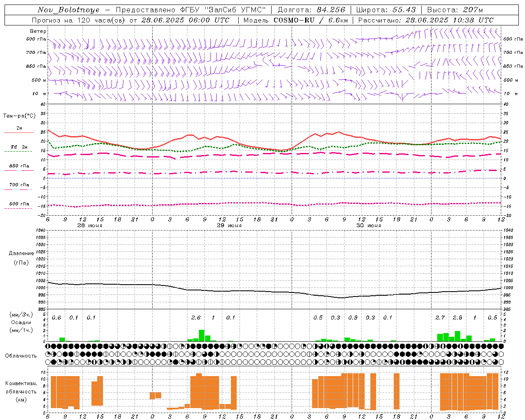
Task: Click the '(мм/3ч.)' precipitation unit label
Action: pyautogui.click(x=21, y=315)
